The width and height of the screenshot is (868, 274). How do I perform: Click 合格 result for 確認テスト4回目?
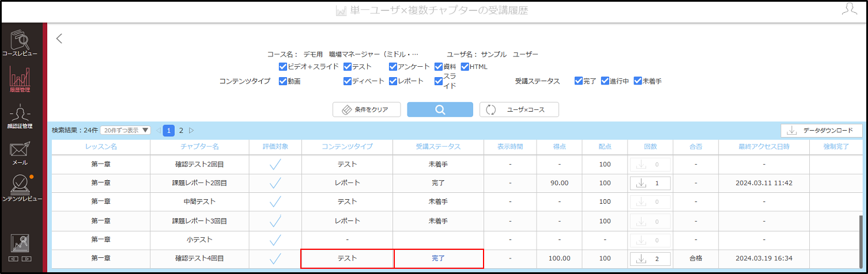(696, 258)
